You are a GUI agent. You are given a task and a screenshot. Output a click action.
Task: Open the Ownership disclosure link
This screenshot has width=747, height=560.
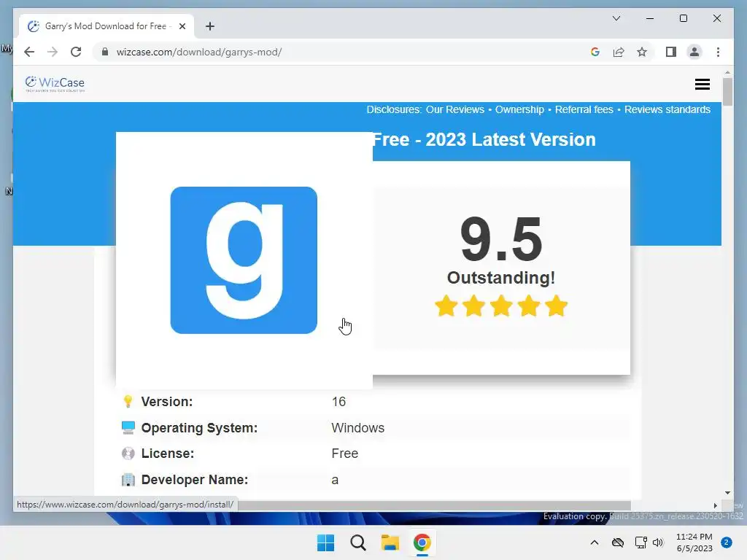(519, 109)
